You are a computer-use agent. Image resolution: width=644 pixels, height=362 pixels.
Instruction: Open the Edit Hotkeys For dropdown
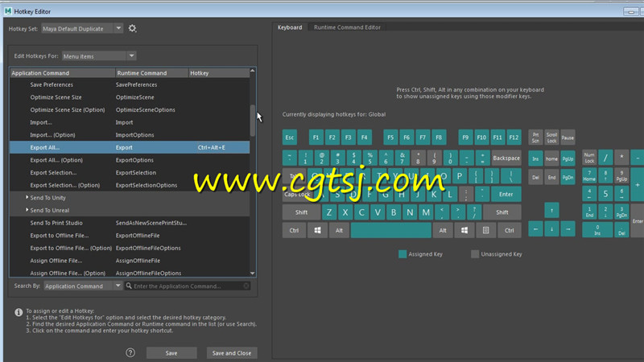point(131,56)
